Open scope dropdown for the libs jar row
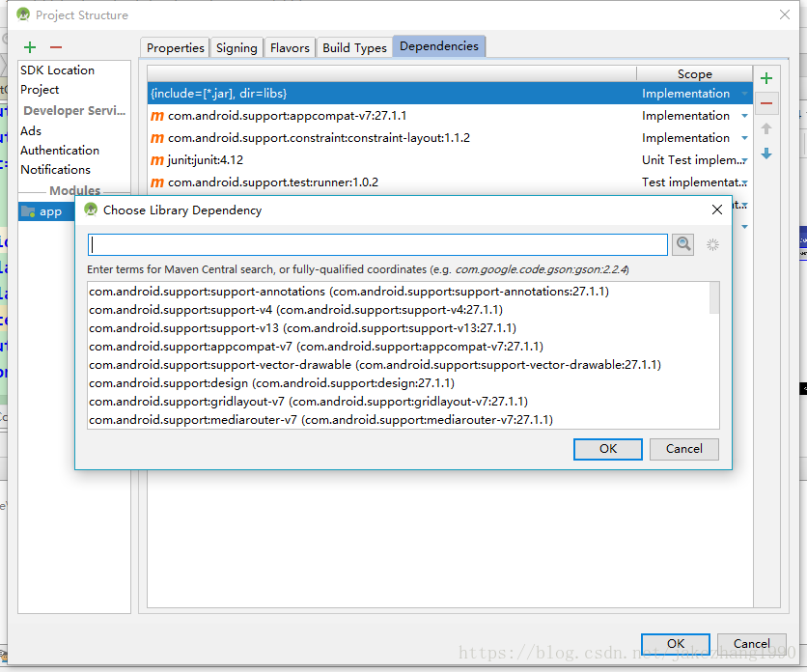 tap(744, 94)
